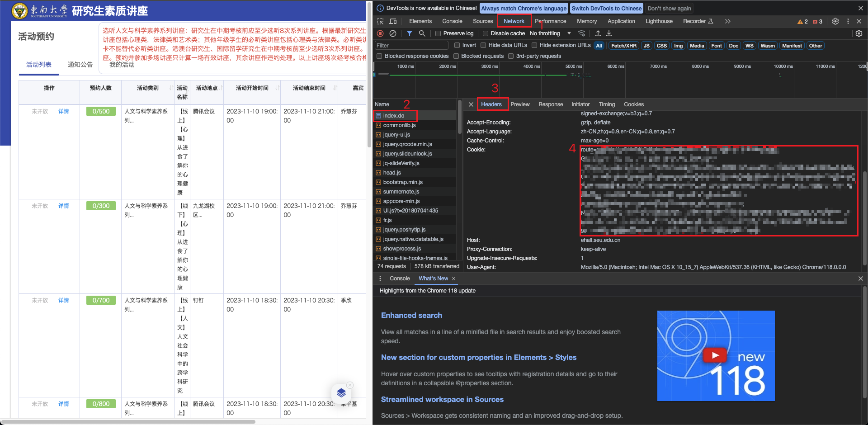Switch to 通知公告 tab on webpage

[x=80, y=65]
